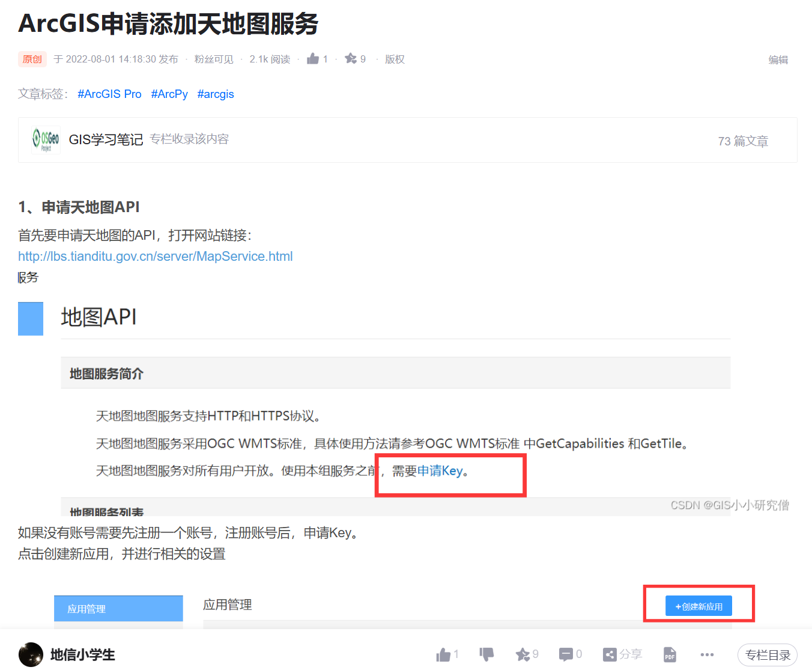Like the article from the bottom bar
Image resolution: width=812 pixels, height=670 pixels.
[443, 654]
